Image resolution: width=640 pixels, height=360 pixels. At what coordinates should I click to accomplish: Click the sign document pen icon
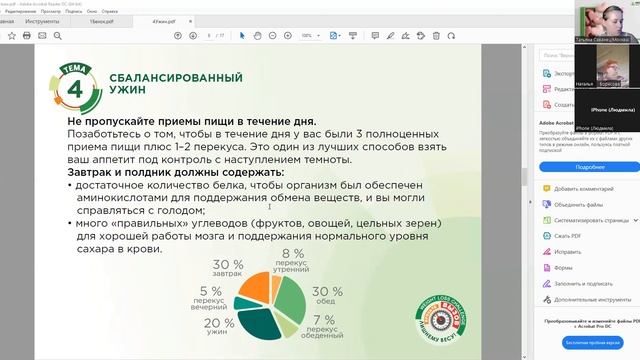coord(405,36)
